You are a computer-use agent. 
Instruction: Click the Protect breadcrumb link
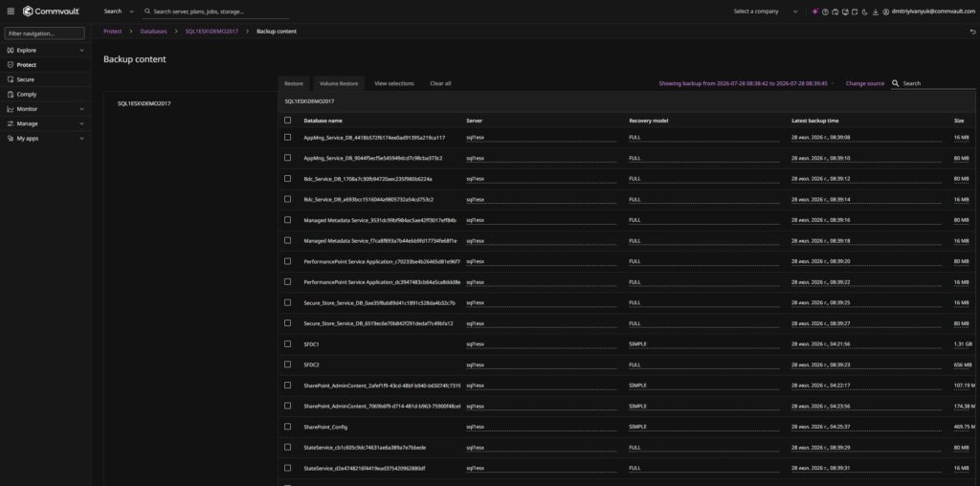point(113,32)
